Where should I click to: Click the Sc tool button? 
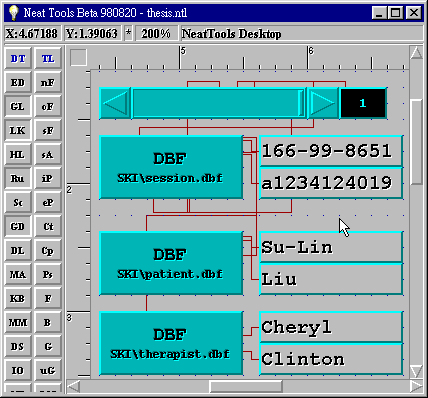18,202
